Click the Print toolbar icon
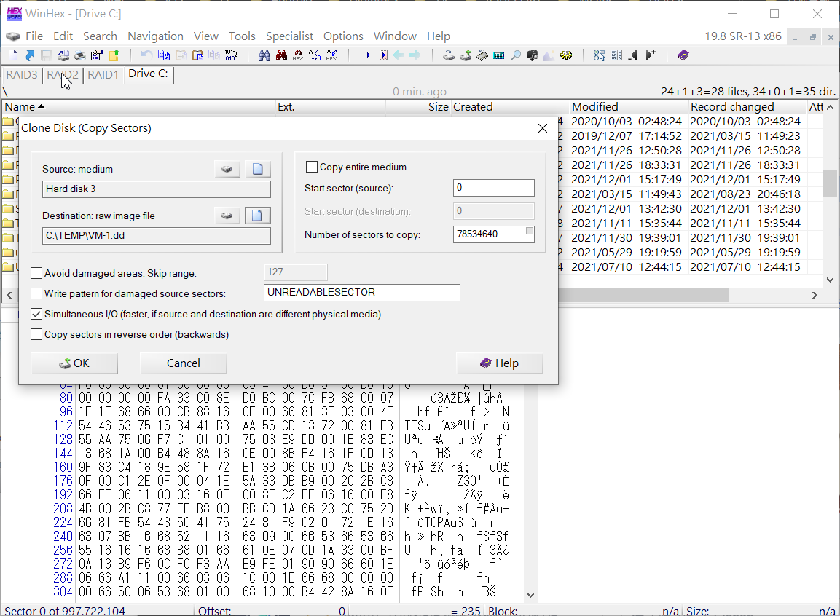 pyautogui.click(x=80, y=55)
